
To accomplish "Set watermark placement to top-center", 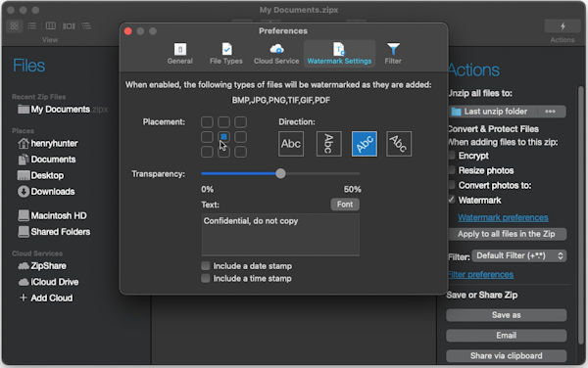I will 223,122.
